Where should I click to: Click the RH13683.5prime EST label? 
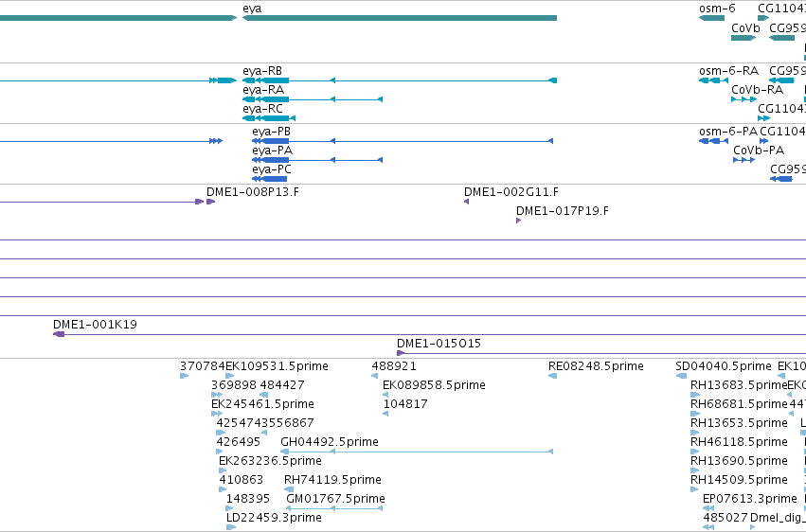click(x=739, y=385)
